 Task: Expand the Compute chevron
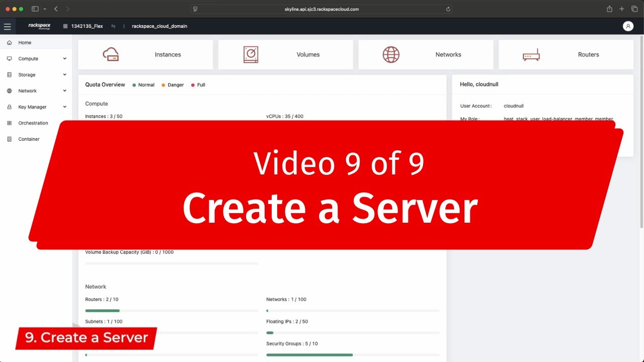coord(64,59)
